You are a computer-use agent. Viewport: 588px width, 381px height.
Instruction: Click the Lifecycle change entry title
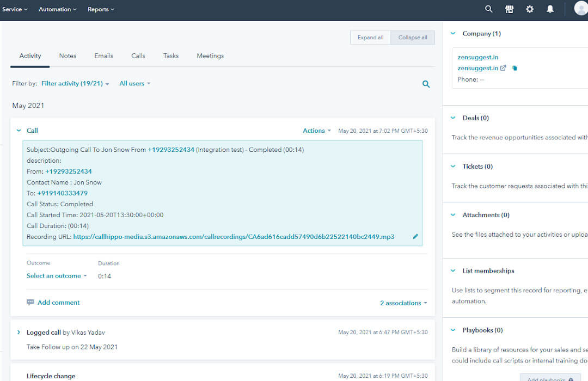(51, 376)
